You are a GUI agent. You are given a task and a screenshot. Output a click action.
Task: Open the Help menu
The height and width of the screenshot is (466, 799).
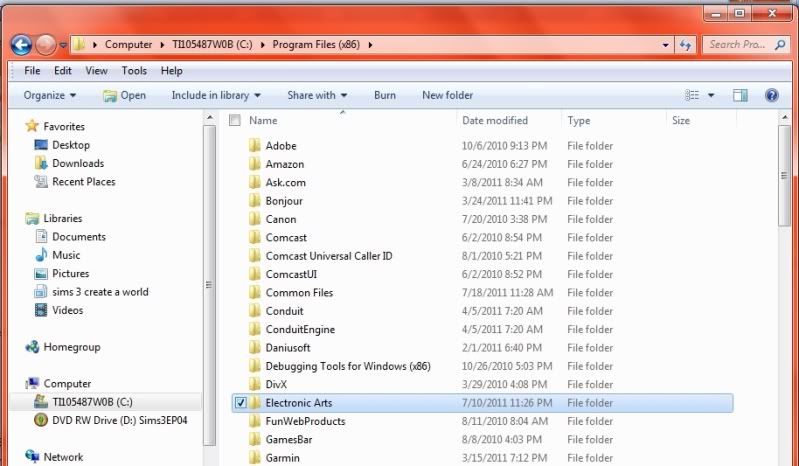pyautogui.click(x=172, y=71)
